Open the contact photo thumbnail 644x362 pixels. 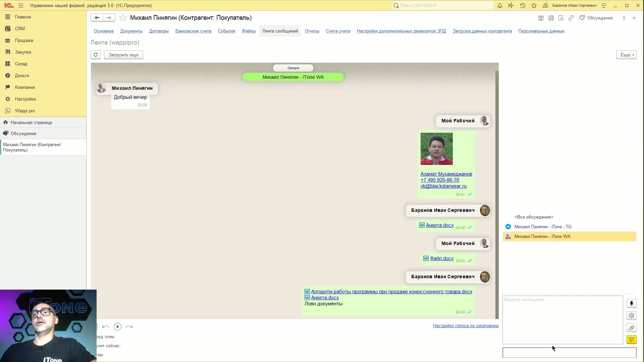click(436, 149)
